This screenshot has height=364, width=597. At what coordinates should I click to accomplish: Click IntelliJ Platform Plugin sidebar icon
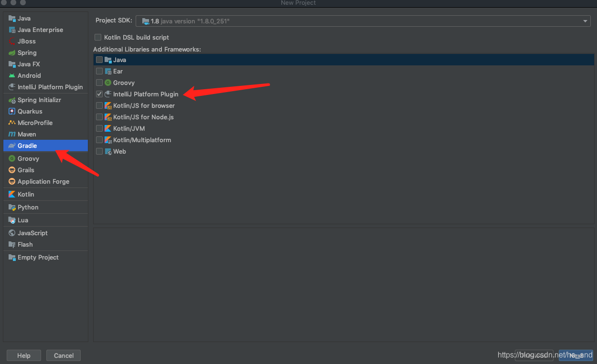(12, 87)
